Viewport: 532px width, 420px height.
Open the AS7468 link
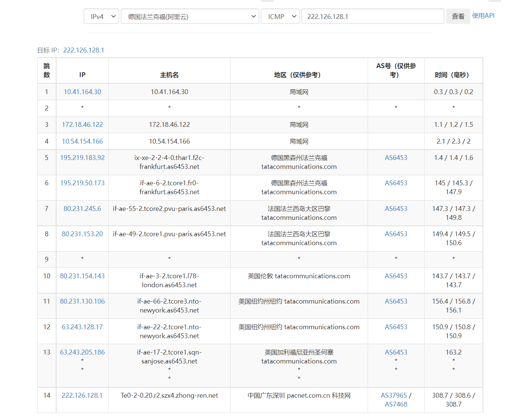pos(396,404)
